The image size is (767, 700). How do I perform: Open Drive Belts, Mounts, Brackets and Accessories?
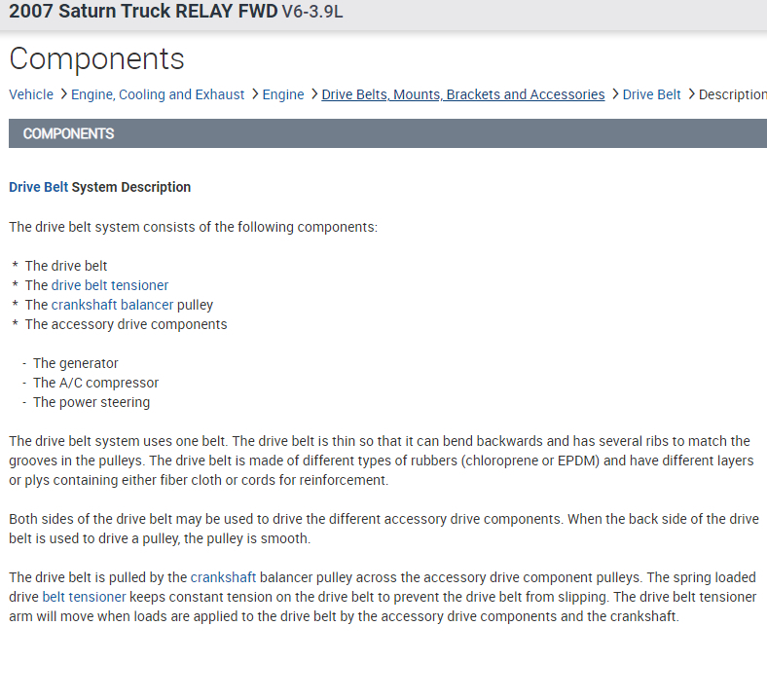[463, 94]
